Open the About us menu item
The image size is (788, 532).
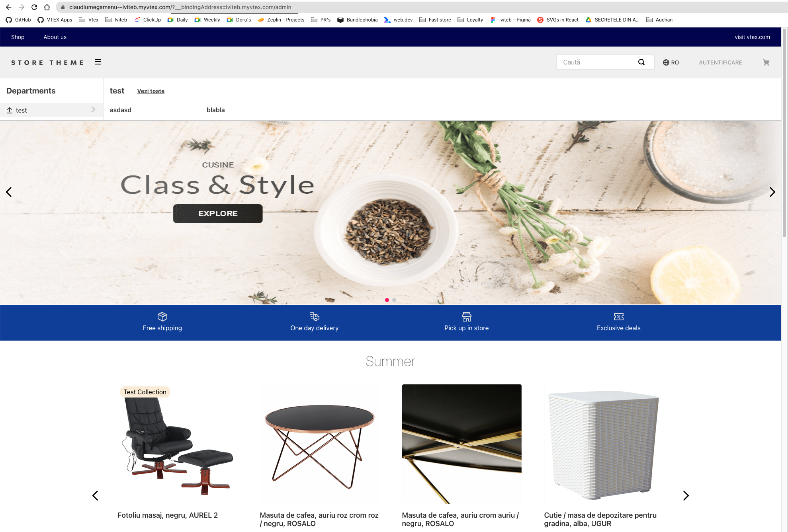click(x=55, y=37)
